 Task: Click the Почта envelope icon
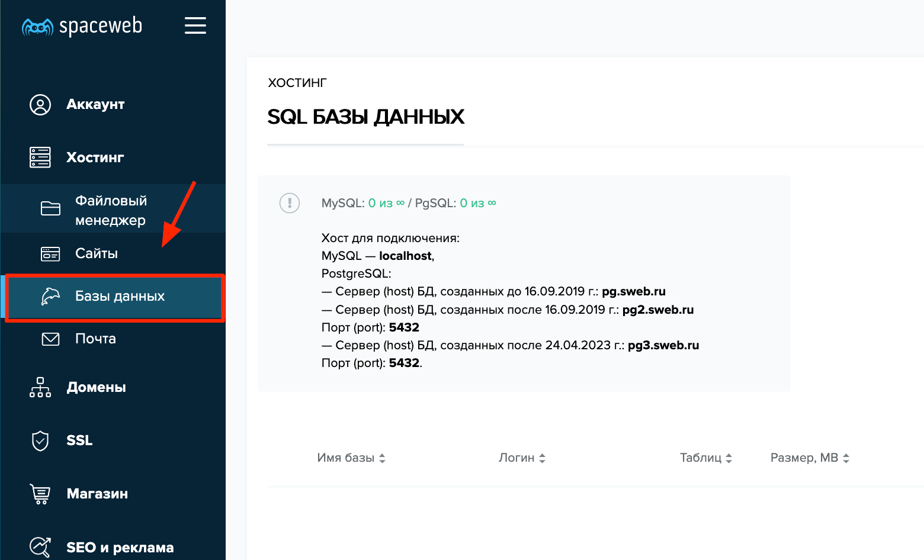[50, 339]
